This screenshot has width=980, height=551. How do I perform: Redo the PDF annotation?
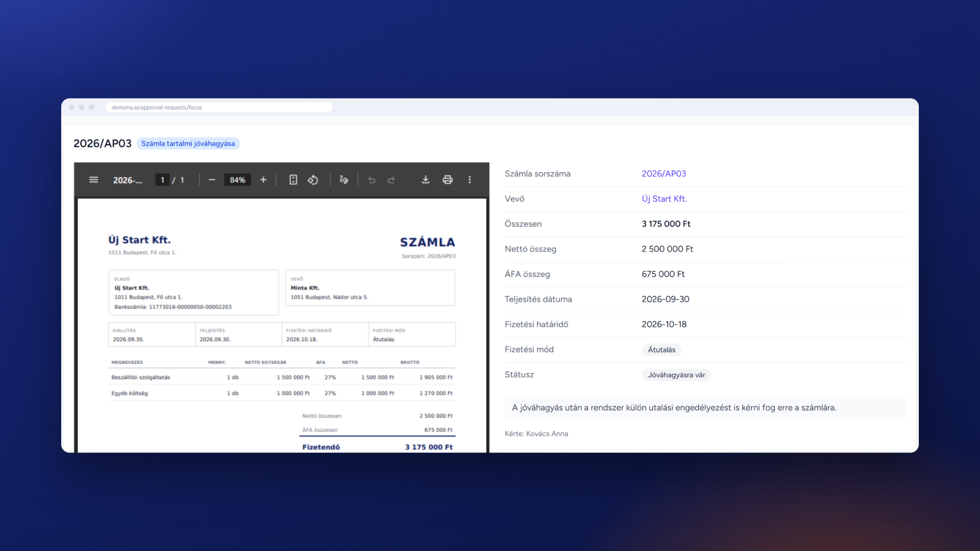391,180
